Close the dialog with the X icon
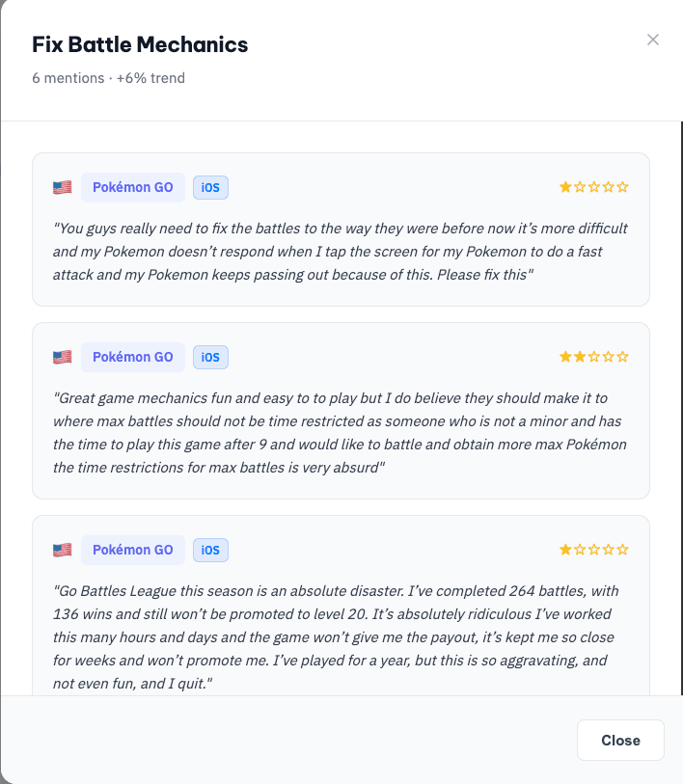 [653, 40]
